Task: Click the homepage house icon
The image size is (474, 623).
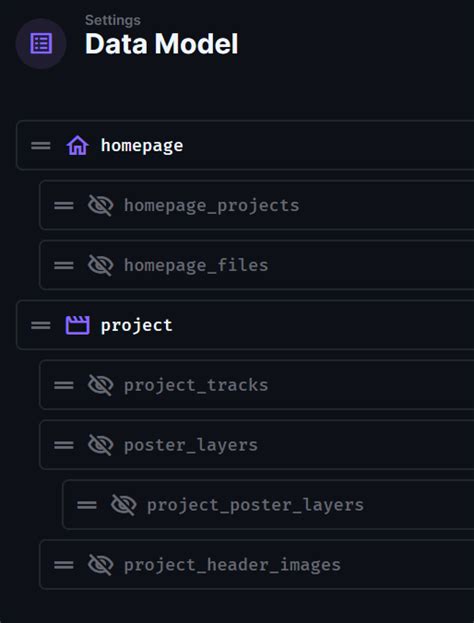Action: (x=77, y=145)
